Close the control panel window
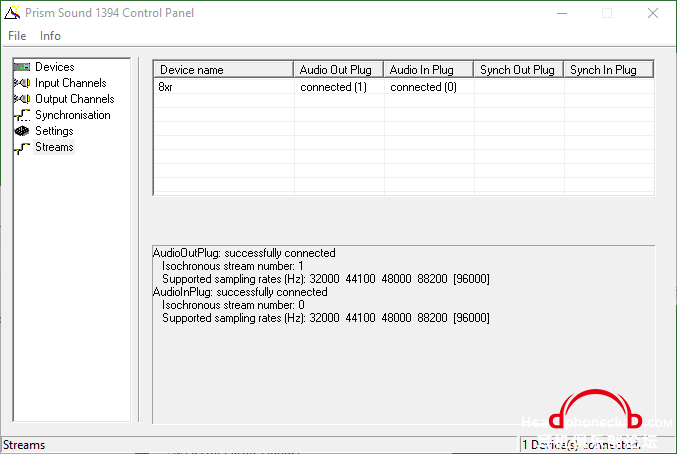This screenshot has height=454, width=677. click(x=653, y=13)
